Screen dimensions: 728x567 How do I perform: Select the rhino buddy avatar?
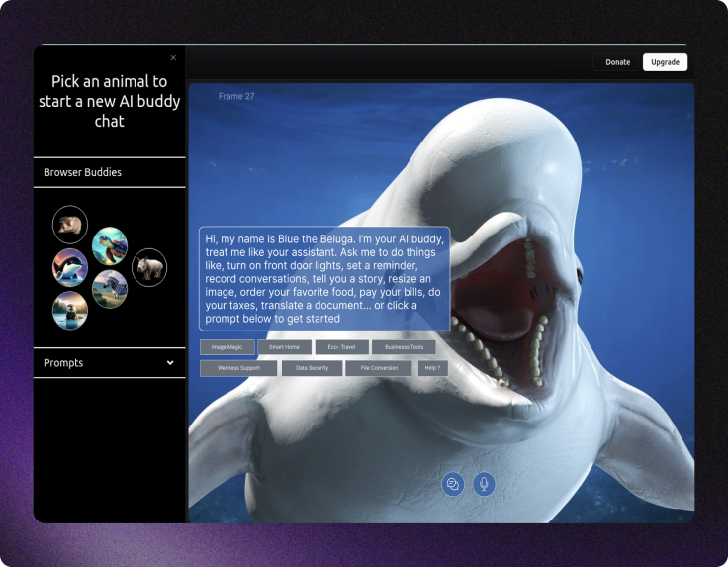(149, 267)
